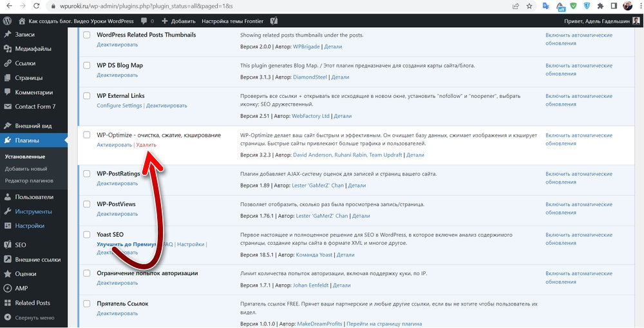Open Пользователи in the sidebar
This screenshot has height=328, width=644.
click(33, 197)
